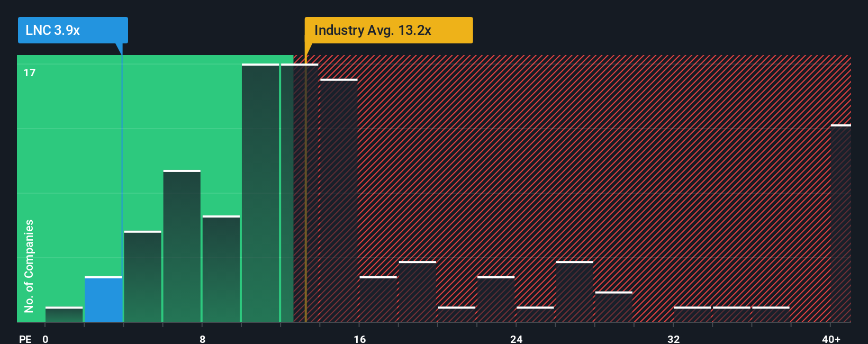Click the '32' x-axis tick label
868x344 pixels.
click(673, 339)
